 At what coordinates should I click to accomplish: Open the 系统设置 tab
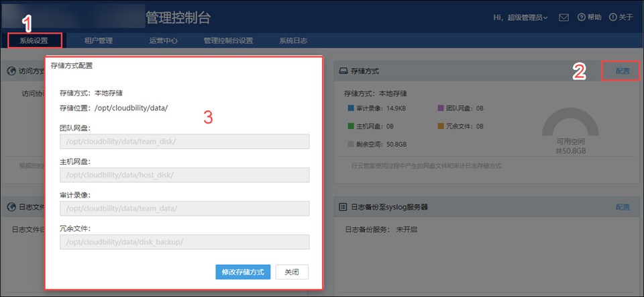point(34,41)
